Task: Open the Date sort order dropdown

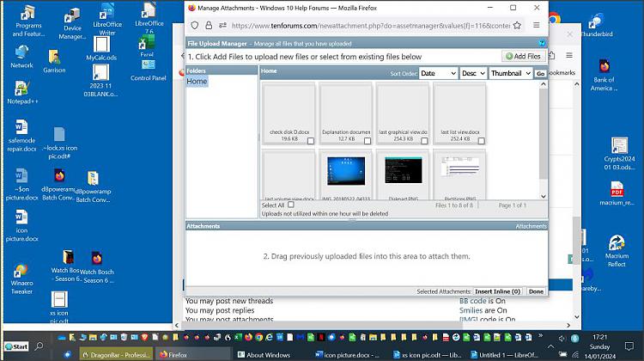Action: [438, 73]
